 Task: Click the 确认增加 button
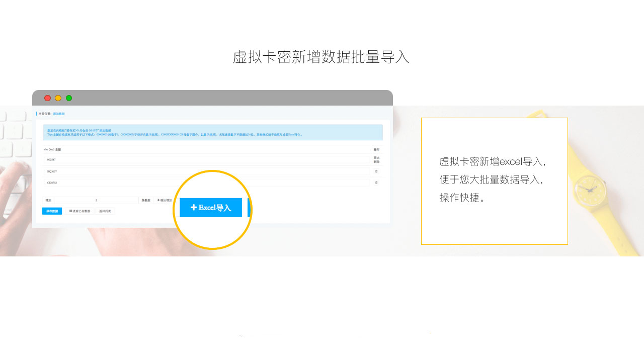click(165, 200)
